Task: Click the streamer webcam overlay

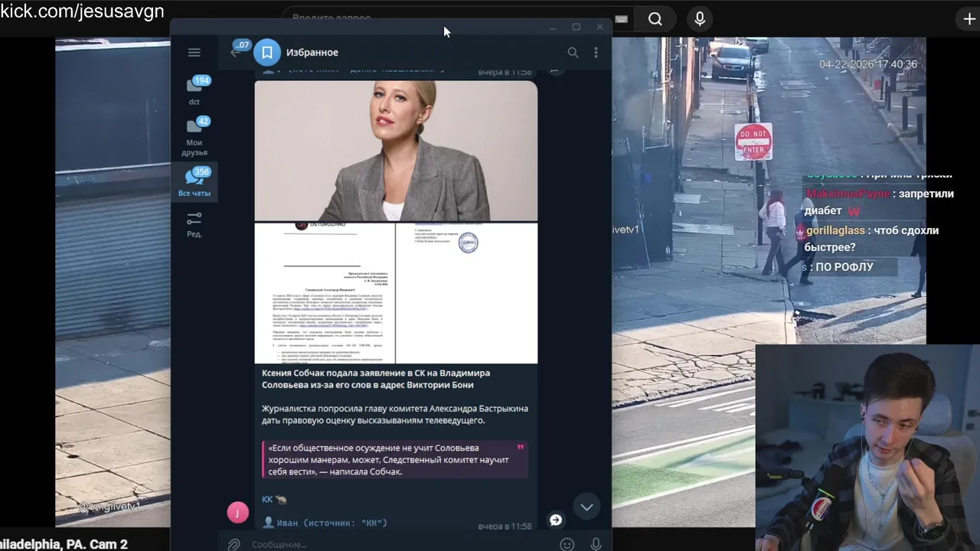Action: [x=867, y=448]
